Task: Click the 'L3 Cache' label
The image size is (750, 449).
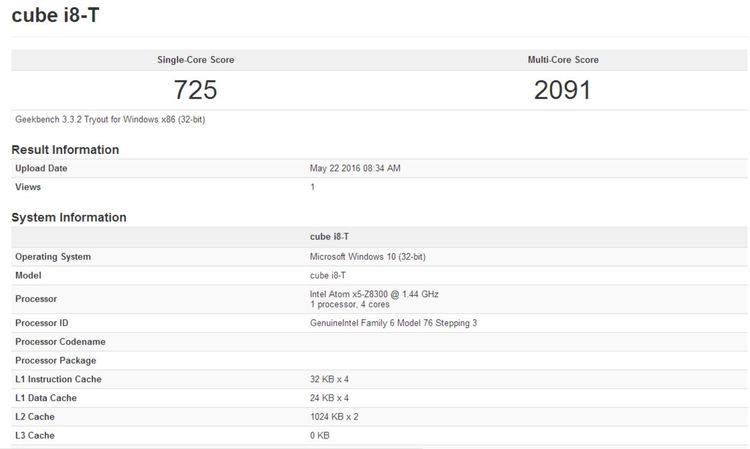Action: point(35,436)
